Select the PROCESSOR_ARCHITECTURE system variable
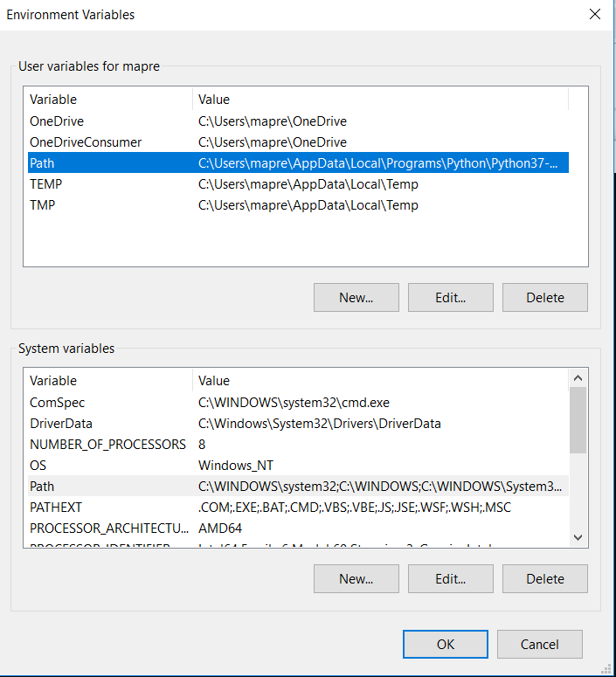Image resolution: width=616 pixels, height=677 pixels. [298, 528]
